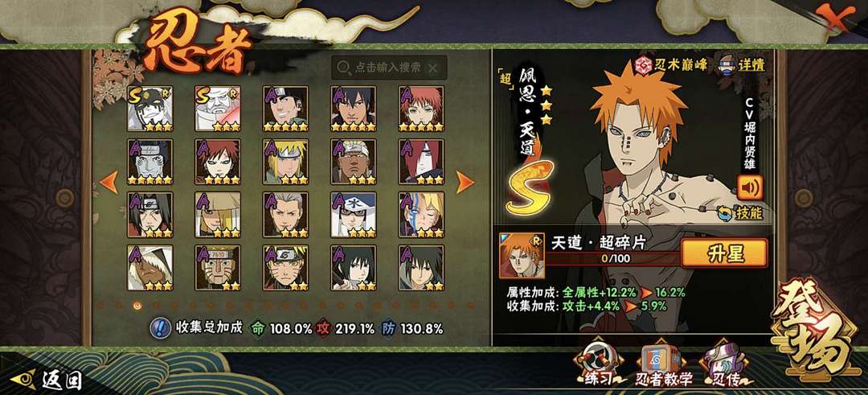The height and width of the screenshot is (395, 868).
Task: Open the 忍传 scroll icon
Action: click(x=725, y=364)
